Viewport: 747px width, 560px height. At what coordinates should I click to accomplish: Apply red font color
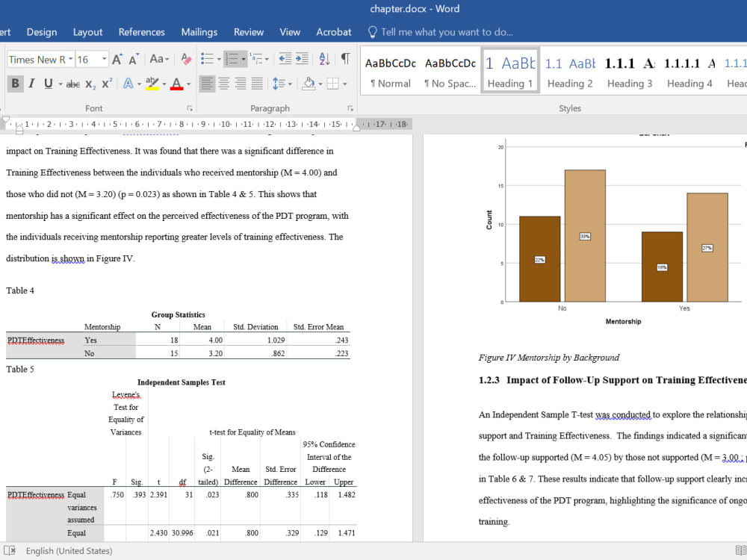click(177, 84)
